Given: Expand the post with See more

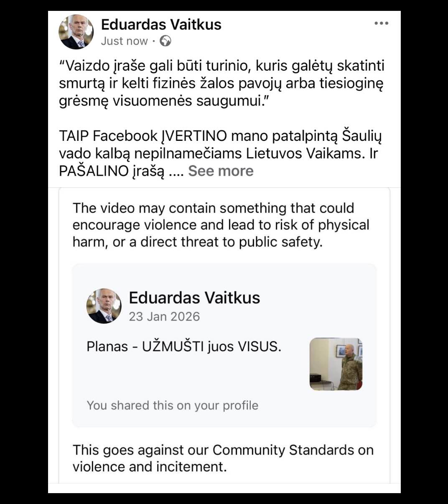Looking at the screenshot, I should [221, 171].
